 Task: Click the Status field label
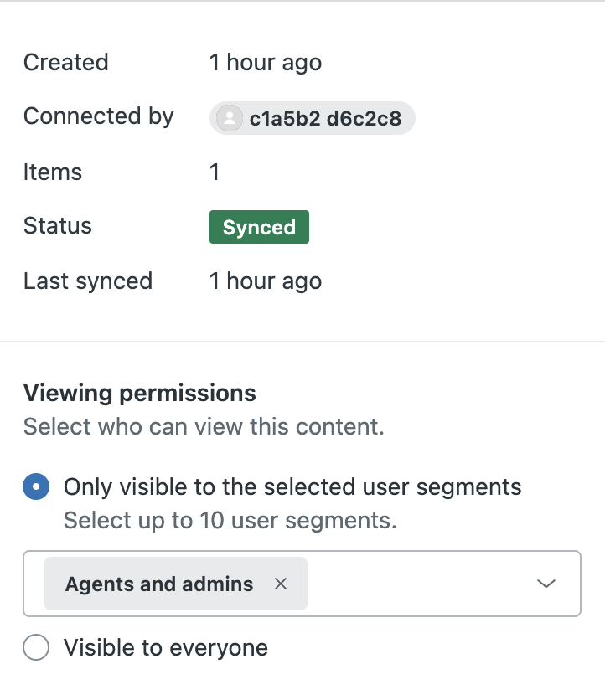point(58,226)
